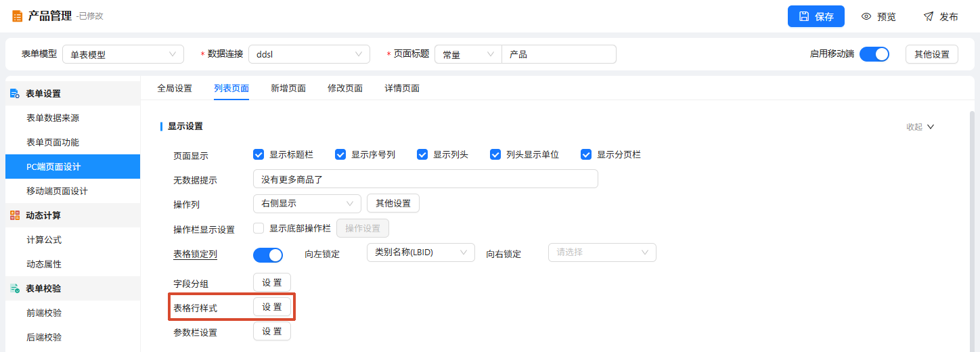The width and height of the screenshot is (980, 352).
Task: Click 其他设置 button beside 操作列
Action: tap(393, 203)
